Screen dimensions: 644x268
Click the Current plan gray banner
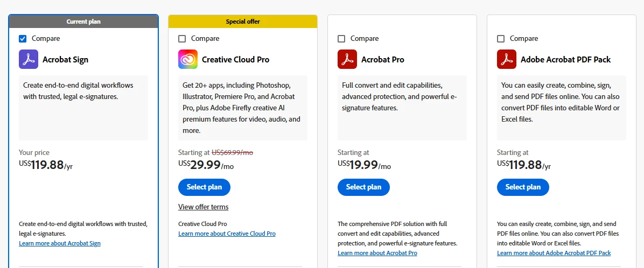pyautogui.click(x=83, y=22)
